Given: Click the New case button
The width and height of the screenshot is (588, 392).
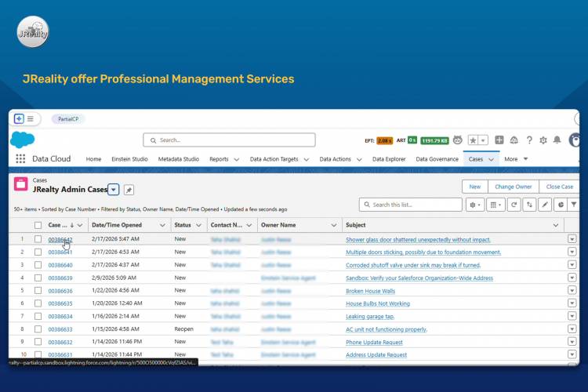Looking at the screenshot, I should [475, 187].
